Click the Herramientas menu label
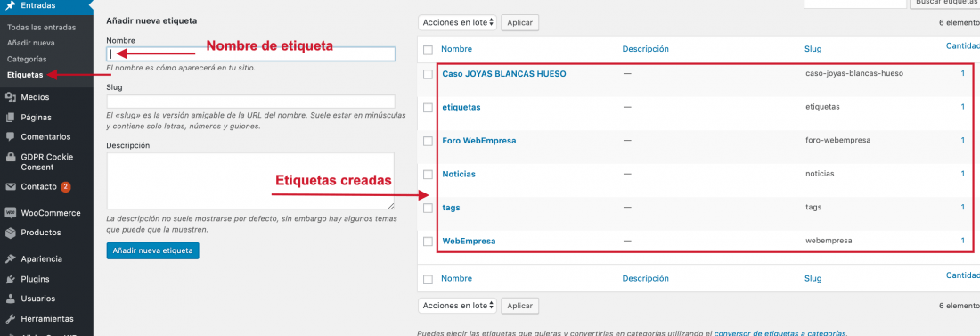The height and width of the screenshot is (336, 980). (47, 318)
